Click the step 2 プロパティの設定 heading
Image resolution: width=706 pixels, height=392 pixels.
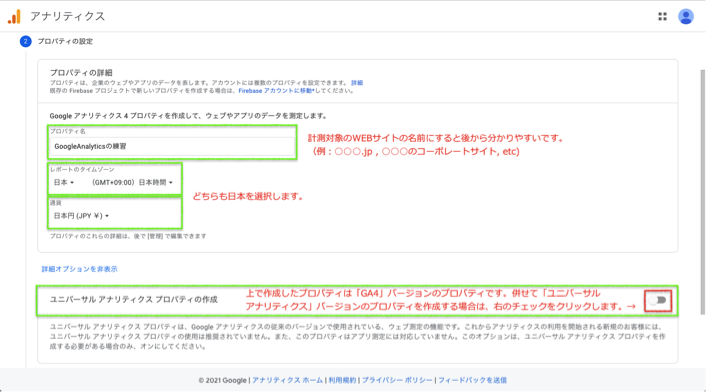pos(65,41)
